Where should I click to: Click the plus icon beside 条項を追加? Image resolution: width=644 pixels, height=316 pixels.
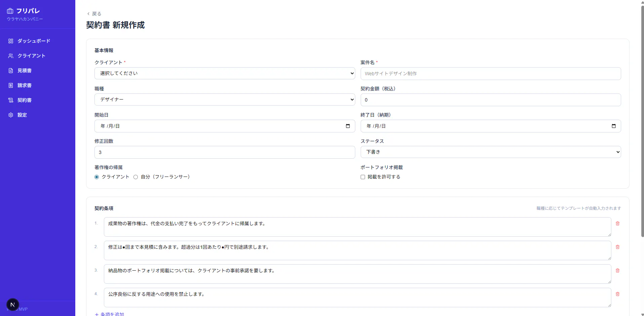point(97,314)
